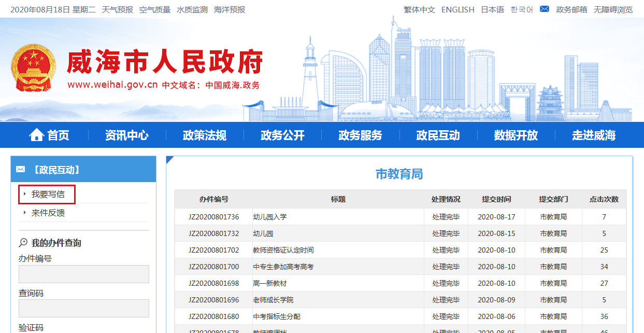Click the 办件编号 input field
This screenshot has width=644, height=333.
(x=84, y=274)
